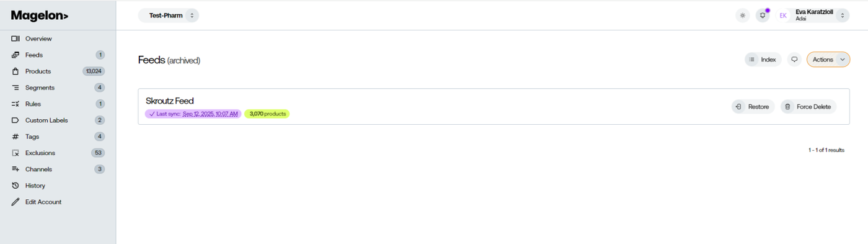
Task: Expand the Test-Pharm account selector
Action: tap(169, 16)
